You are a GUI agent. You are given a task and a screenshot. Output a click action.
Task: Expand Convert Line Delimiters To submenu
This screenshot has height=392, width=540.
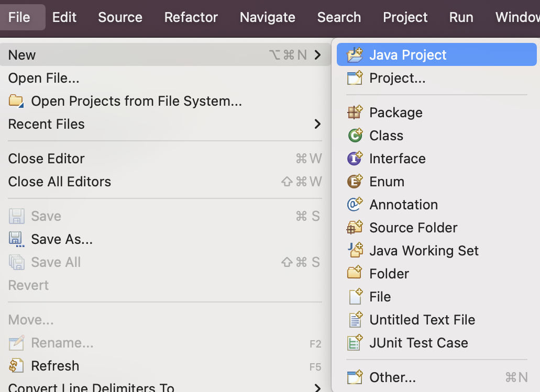coord(317,388)
